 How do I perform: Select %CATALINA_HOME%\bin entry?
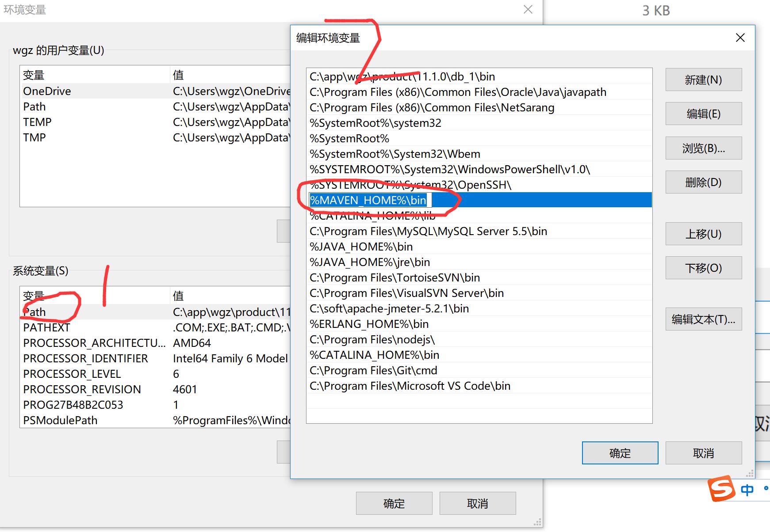point(479,355)
